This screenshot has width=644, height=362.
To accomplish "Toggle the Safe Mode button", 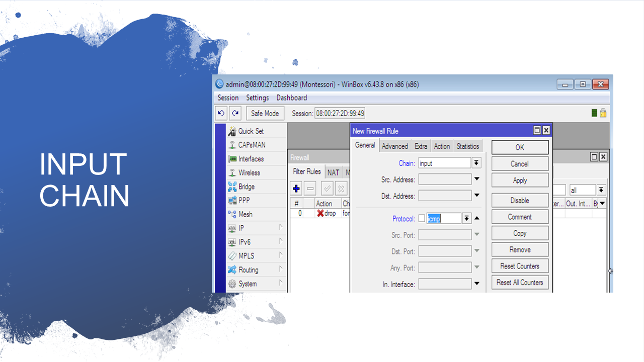I will pos(265,113).
